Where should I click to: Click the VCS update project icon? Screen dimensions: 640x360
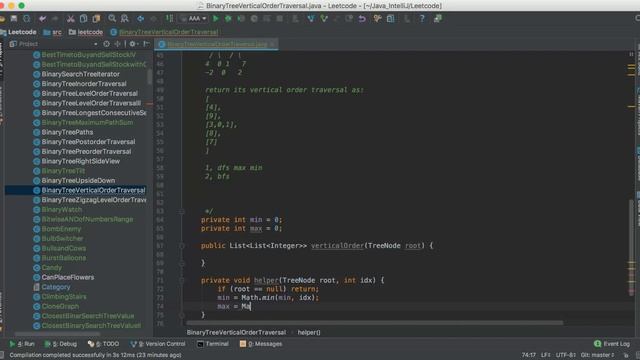(x=311, y=19)
